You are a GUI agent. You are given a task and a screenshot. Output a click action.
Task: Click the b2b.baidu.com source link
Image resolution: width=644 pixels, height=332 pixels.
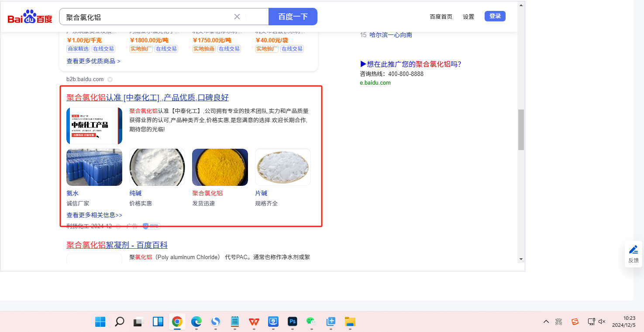[85, 79]
